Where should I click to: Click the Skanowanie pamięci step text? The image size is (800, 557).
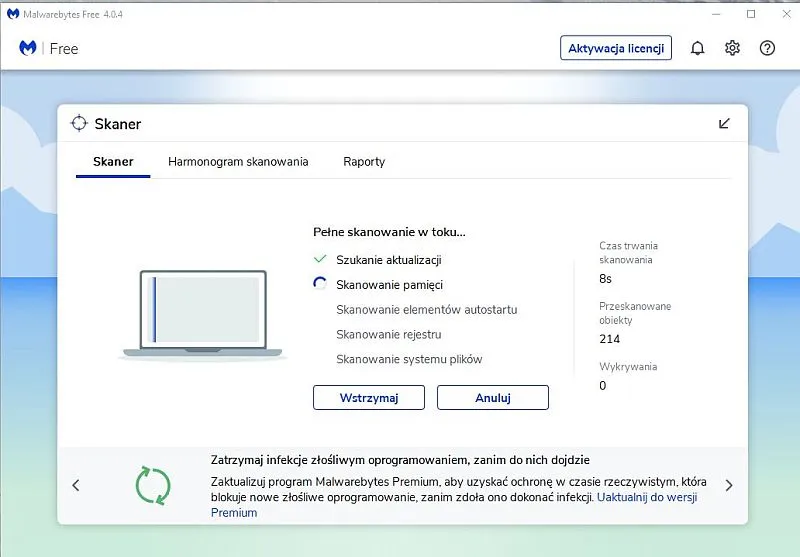pyautogui.click(x=389, y=285)
